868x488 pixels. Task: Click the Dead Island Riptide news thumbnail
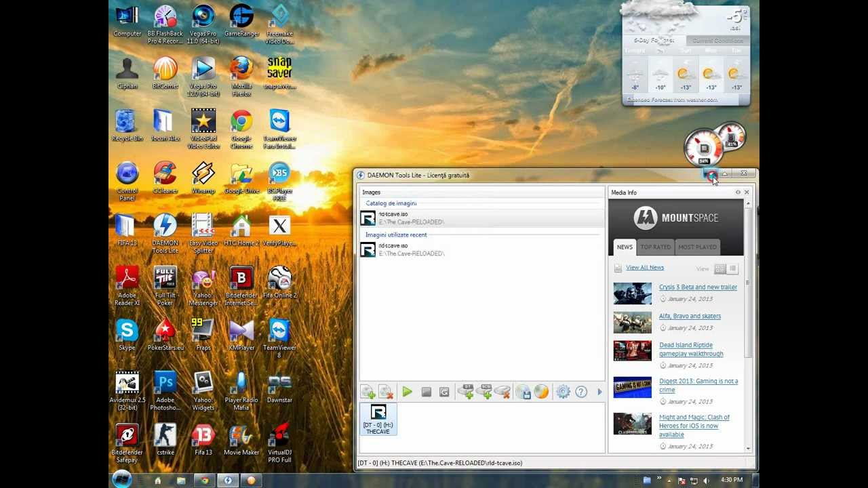632,351
